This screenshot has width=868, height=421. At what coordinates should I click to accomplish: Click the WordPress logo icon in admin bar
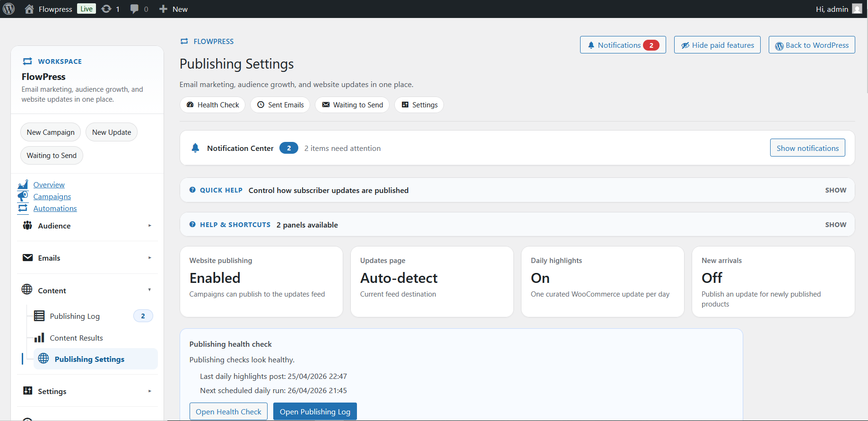pos(9,9)
